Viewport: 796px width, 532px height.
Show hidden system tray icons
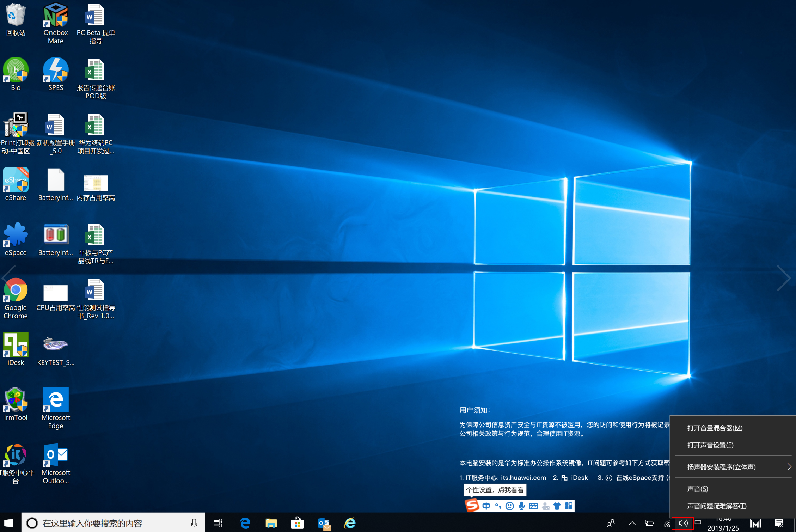click(632, 523)
